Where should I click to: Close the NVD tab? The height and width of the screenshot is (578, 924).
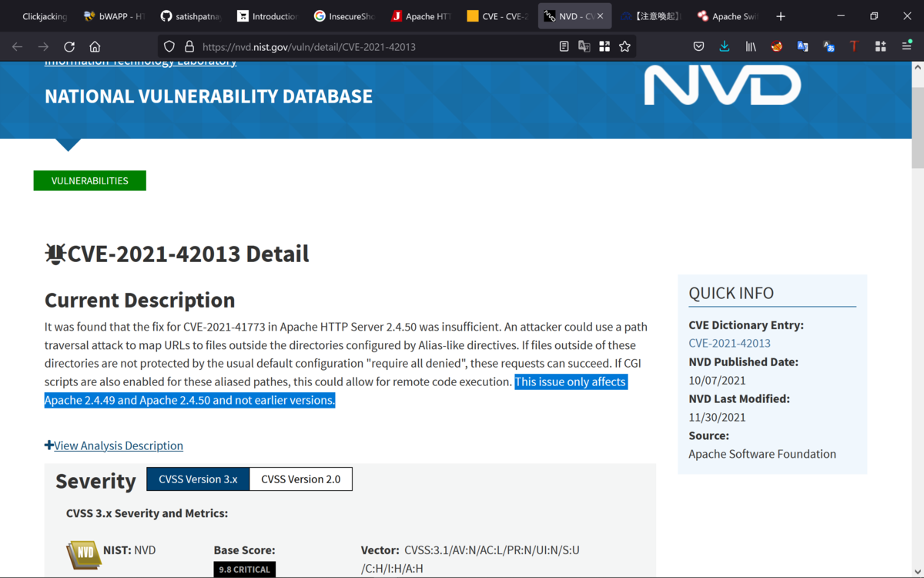[x=601, y=16]
